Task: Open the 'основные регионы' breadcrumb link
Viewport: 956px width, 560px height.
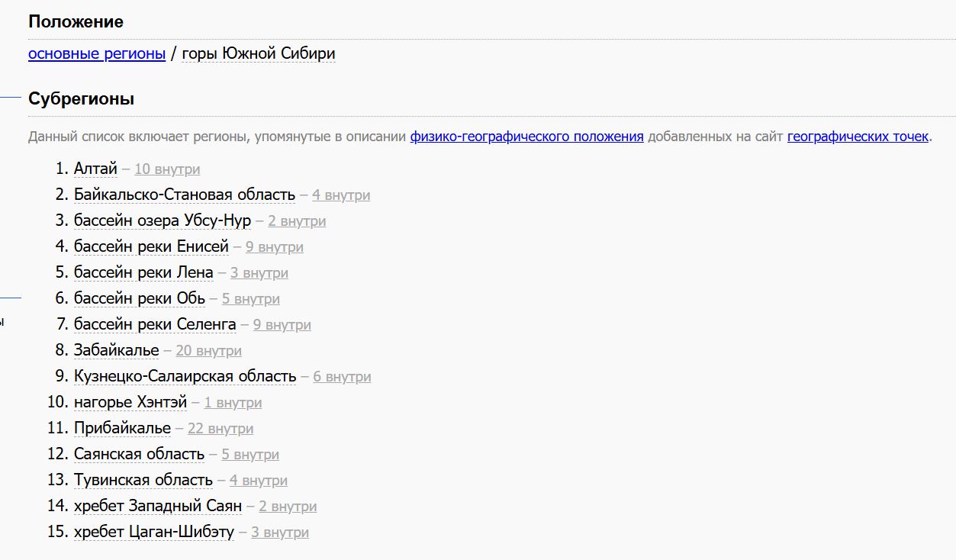Action: pyautogui.click(x=97, y=53)
